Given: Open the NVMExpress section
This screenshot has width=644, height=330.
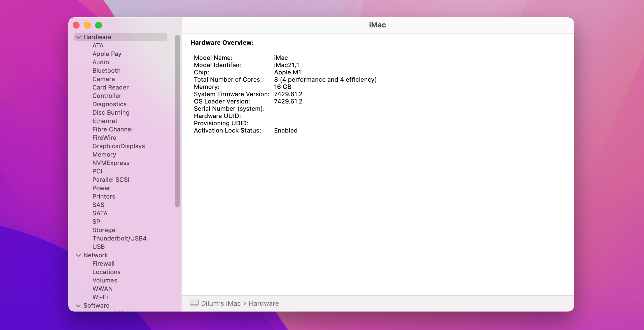Looking at the screenshot, I should 111,163.
